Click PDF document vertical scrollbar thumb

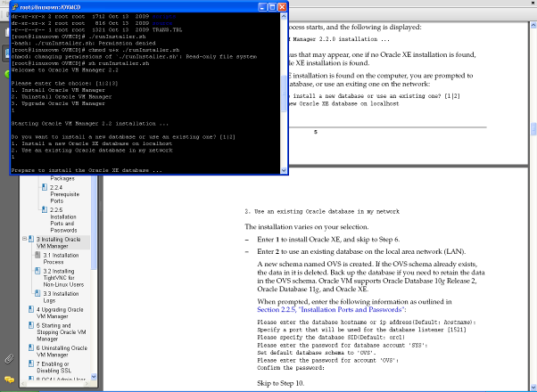click(533, 129)
